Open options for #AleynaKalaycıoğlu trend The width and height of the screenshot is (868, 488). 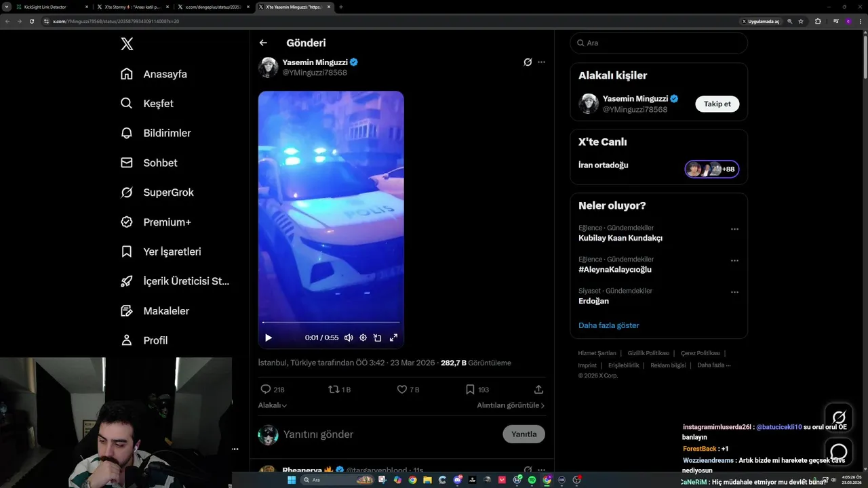734,261
